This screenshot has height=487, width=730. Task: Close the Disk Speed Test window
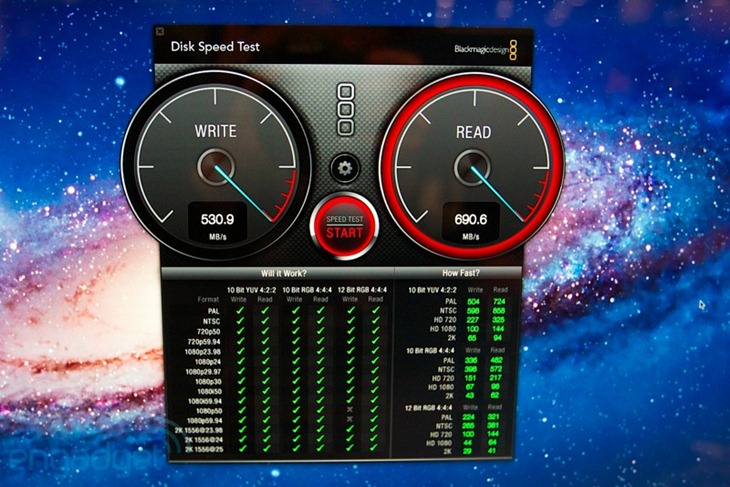click(x=160, y=32)
